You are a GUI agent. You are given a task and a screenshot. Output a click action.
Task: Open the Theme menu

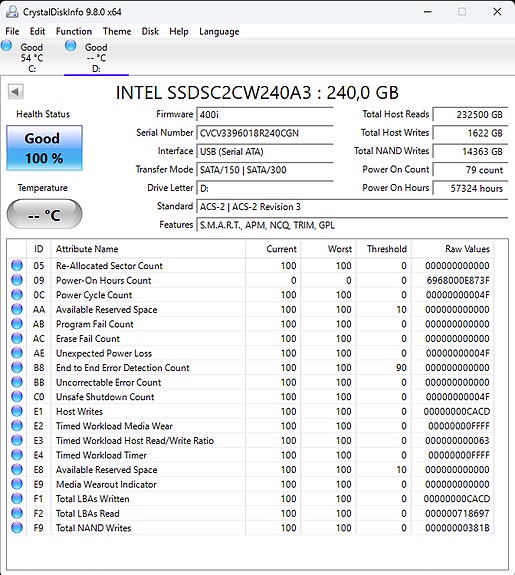[117, 32]
